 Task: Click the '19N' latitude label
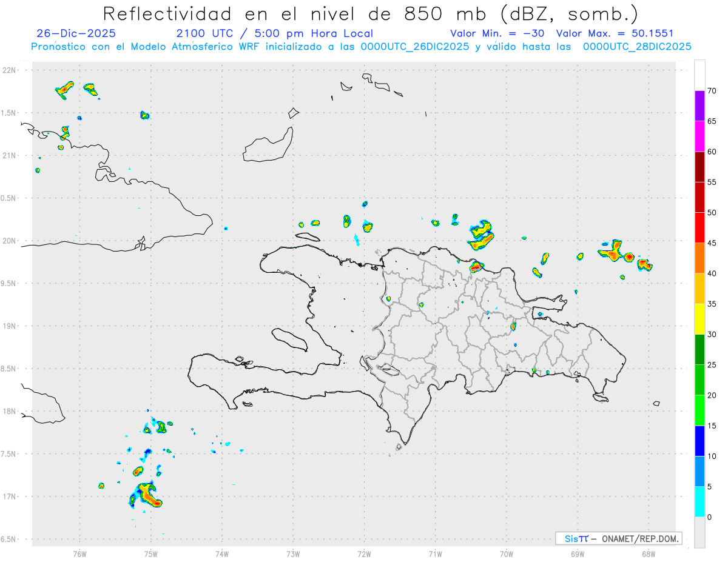coord(10,326)
